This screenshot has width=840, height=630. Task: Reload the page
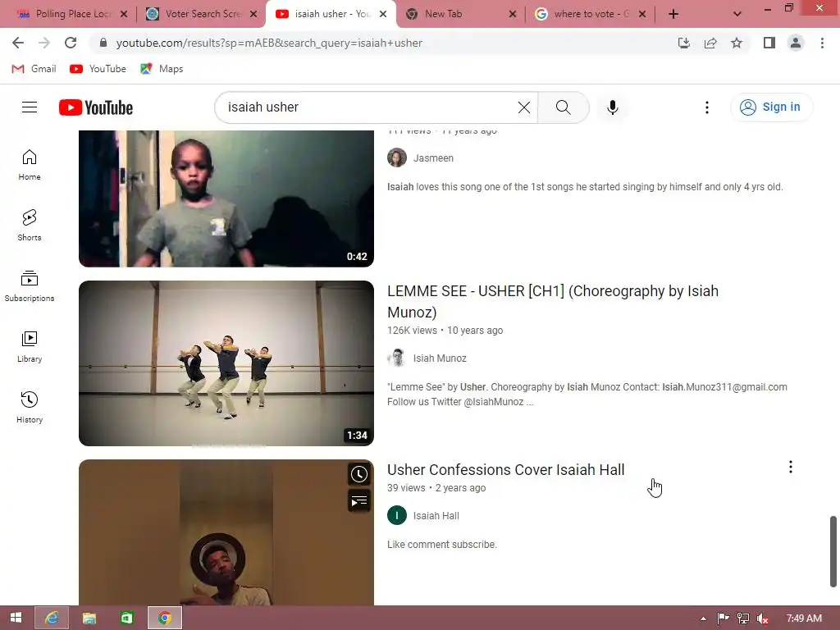pyautogui.click(x=71, y=43)
